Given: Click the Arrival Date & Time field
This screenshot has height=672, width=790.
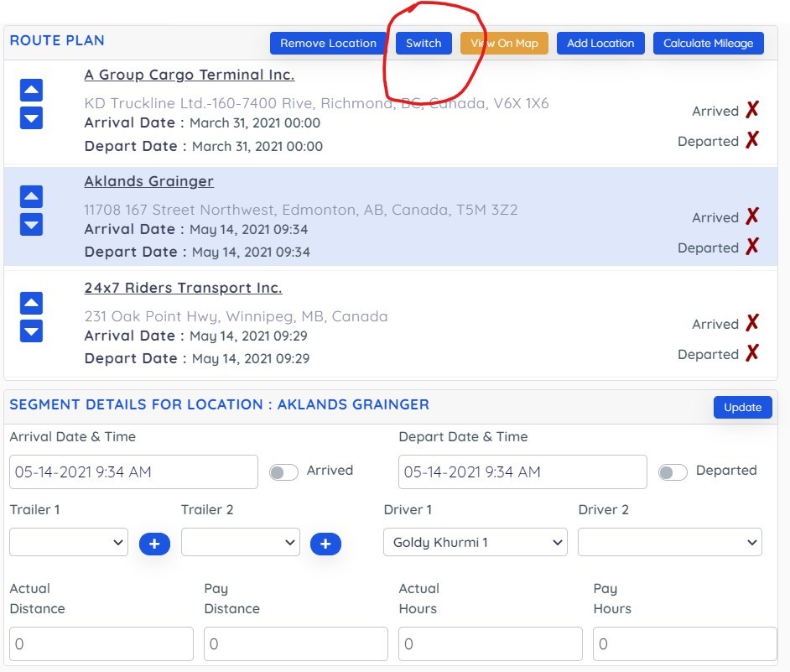Looking at the screenshot, I should point(133,472).
